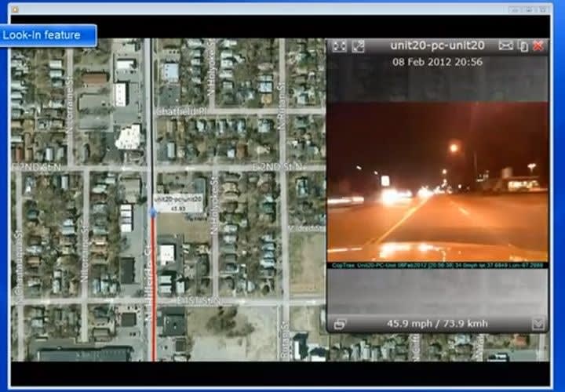Click the CopTrax caption strip under video

point(437,266)
